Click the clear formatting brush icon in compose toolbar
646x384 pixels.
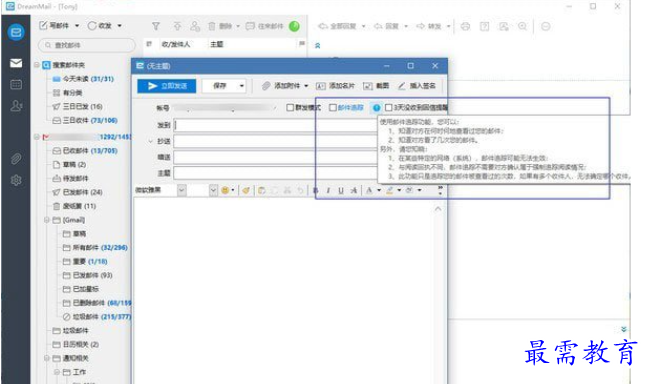(246, 190)
